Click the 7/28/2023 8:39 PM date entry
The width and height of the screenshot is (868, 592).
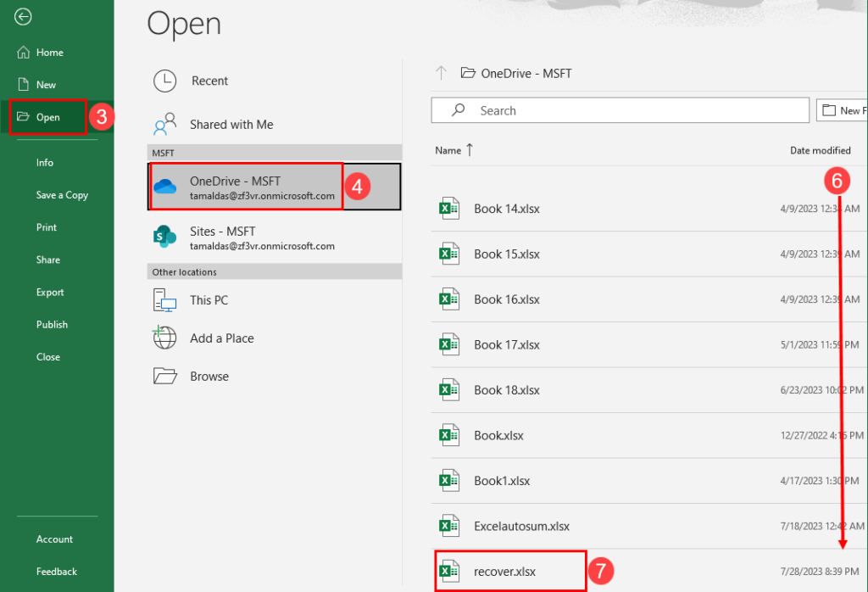[x=820, y=572]
